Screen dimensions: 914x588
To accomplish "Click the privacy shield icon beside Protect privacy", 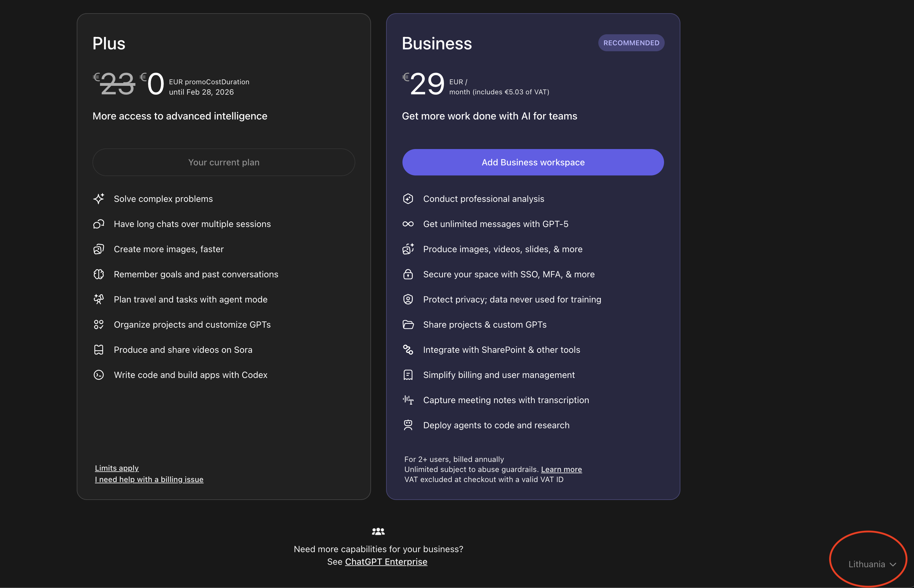I will point(408,299).
